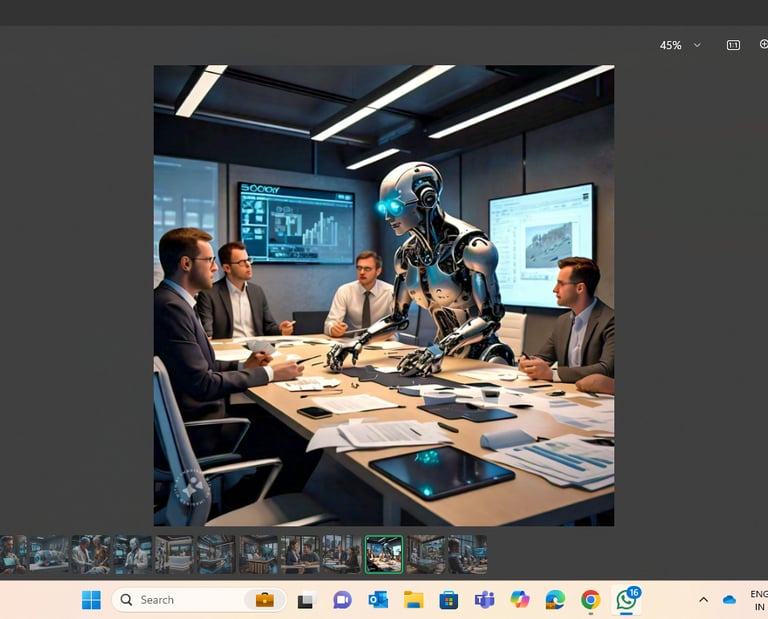
Task: Open WhatsApp showing 16 notifications
Action: (x=627, y=599)
